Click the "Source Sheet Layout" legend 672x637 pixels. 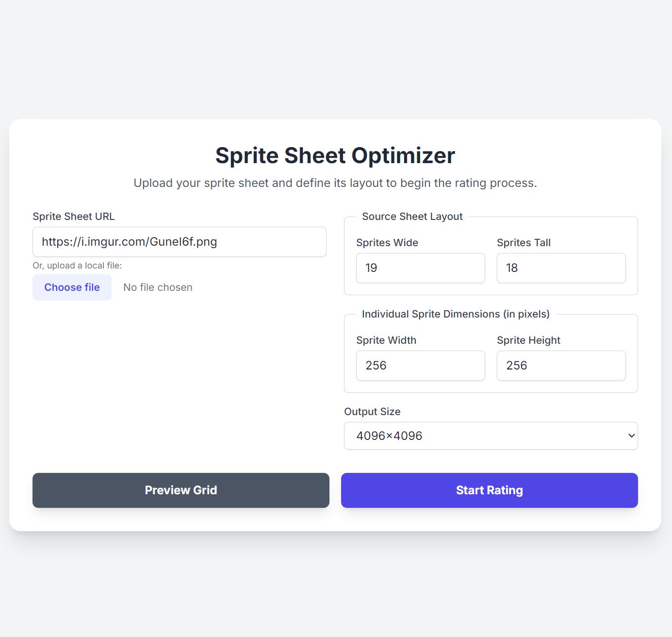click(x=412, y=217)
